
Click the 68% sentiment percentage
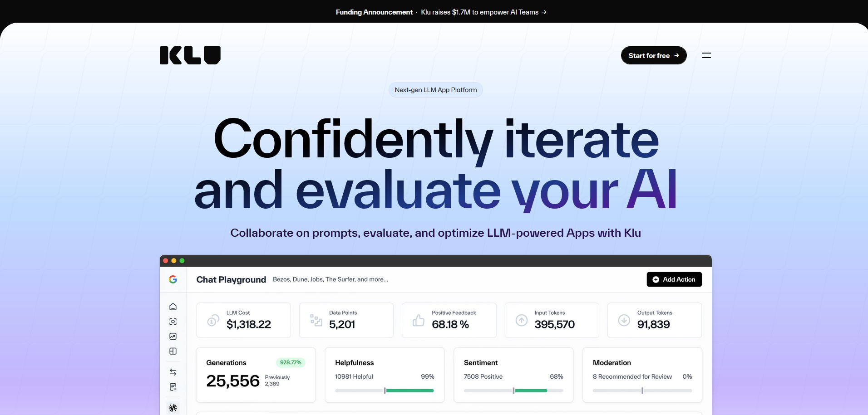[557, 376]
